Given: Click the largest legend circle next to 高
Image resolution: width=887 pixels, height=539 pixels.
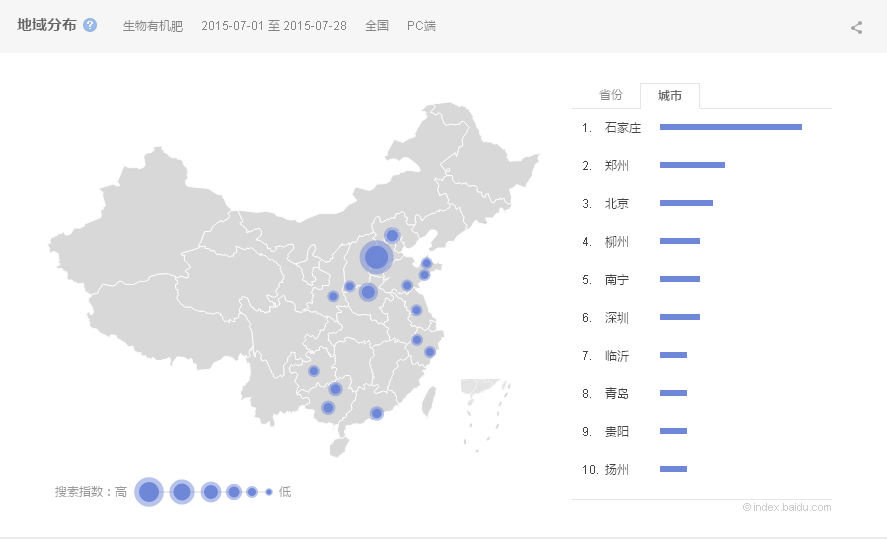Looking at the screenshot, I should click(x=149, y=491).
